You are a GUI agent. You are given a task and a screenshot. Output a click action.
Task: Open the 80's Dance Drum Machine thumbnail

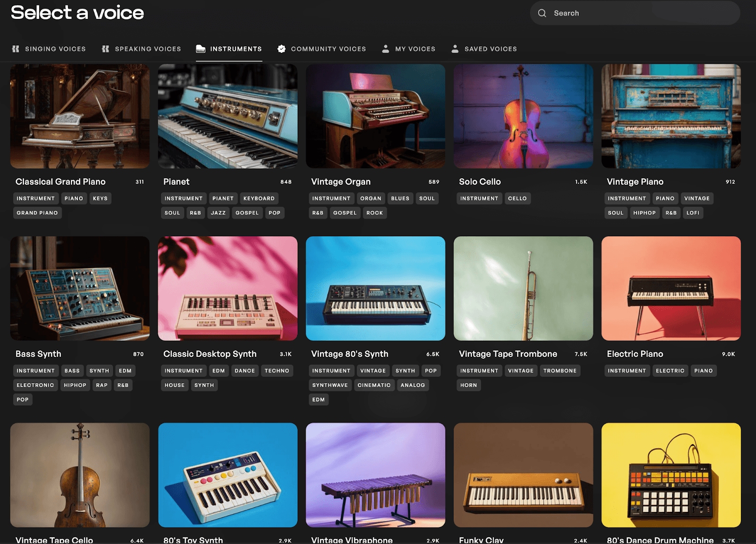point(671,475)
